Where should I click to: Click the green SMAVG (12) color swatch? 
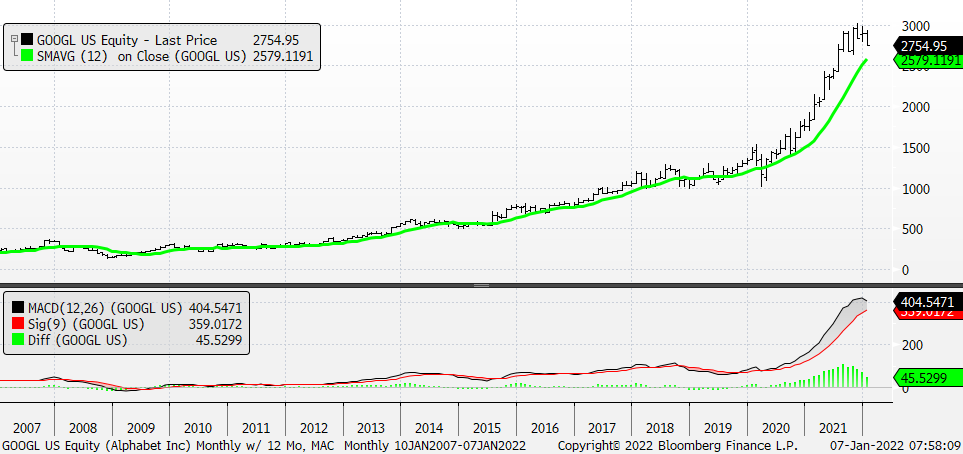click(27, 56)
